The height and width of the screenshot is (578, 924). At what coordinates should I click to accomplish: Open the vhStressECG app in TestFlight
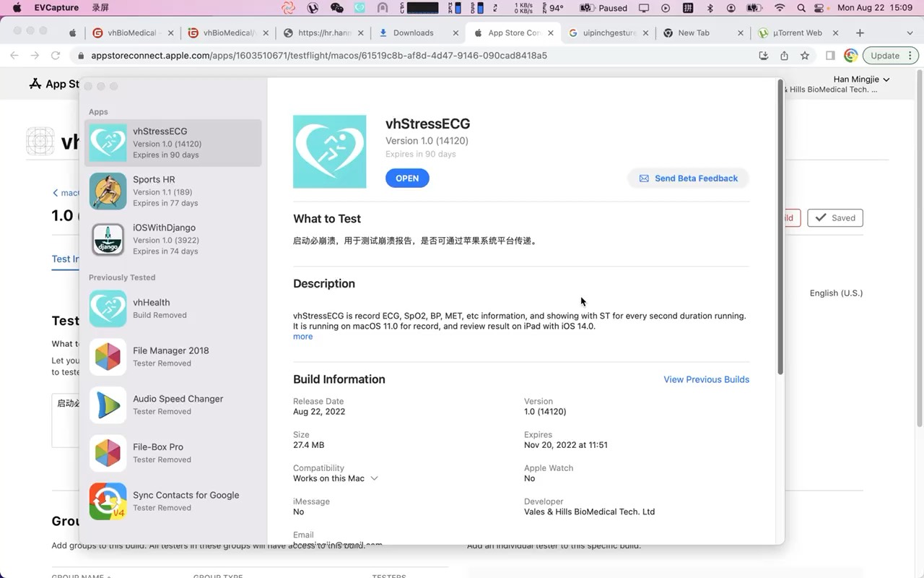click(x=407, y=178)
